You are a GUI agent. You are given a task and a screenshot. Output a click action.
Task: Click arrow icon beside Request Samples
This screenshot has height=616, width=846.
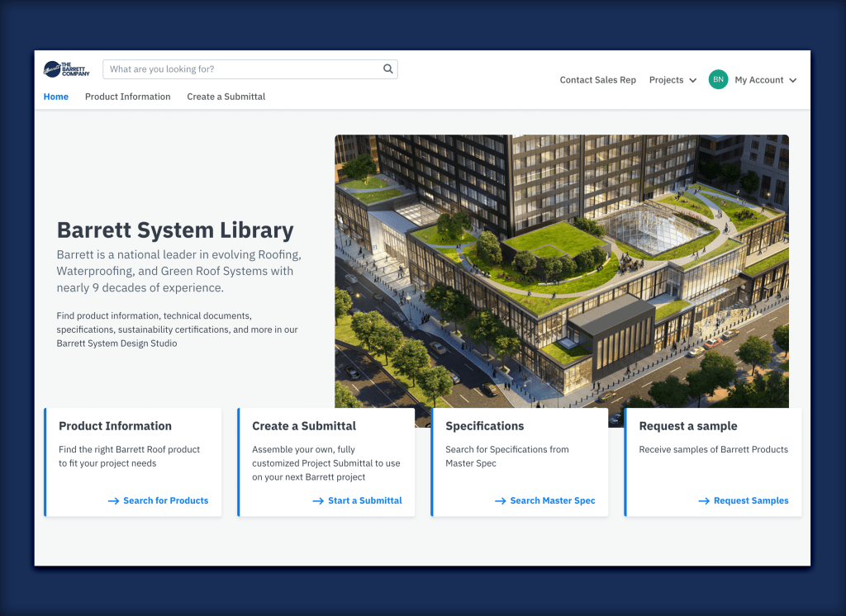pos(704,501)
